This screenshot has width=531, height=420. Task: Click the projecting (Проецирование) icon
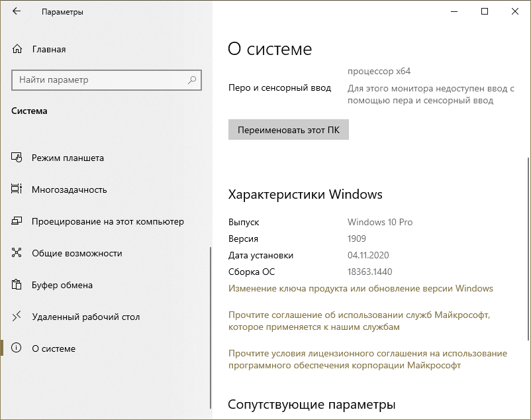click(17, 222)
